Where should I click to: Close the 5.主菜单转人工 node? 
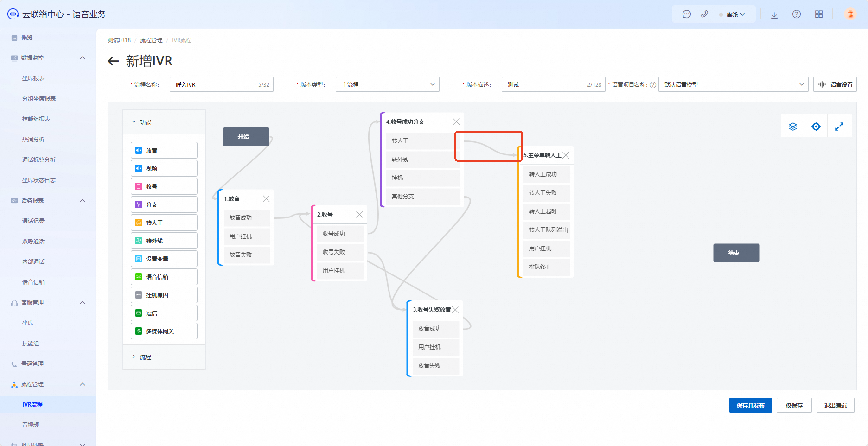tap(566, 155)
